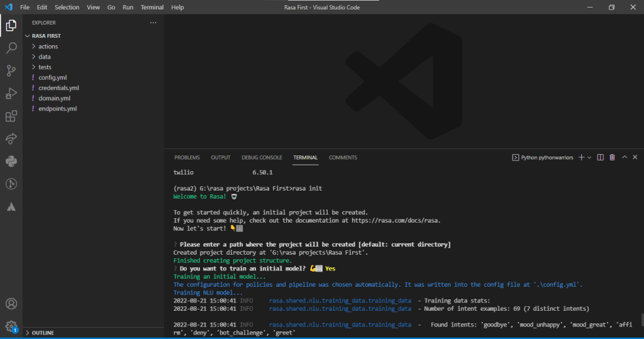Switch to the PROBLEMS tab
Viewport: 644px width, 339px height.
(x=187, y=157)
